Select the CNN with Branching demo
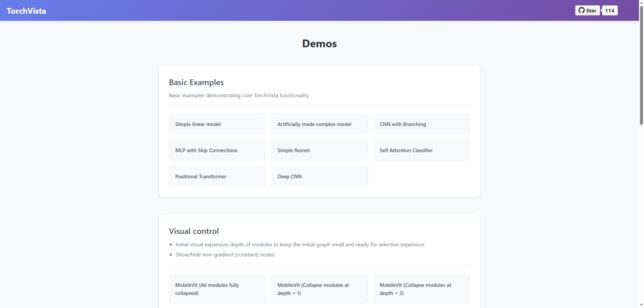 421,124
